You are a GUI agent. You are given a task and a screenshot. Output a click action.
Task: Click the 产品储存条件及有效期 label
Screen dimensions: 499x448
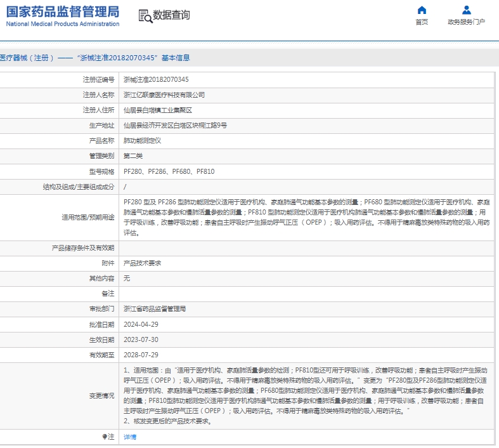[82, 248]
